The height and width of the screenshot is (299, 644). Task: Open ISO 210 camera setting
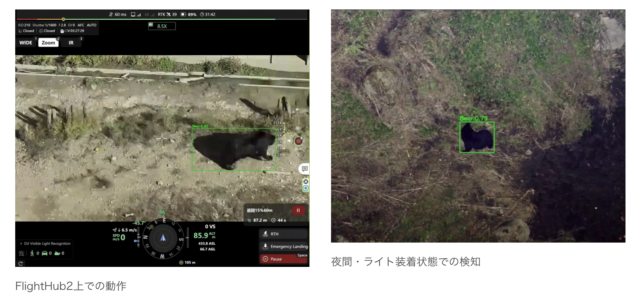click(x=24, y=25)
